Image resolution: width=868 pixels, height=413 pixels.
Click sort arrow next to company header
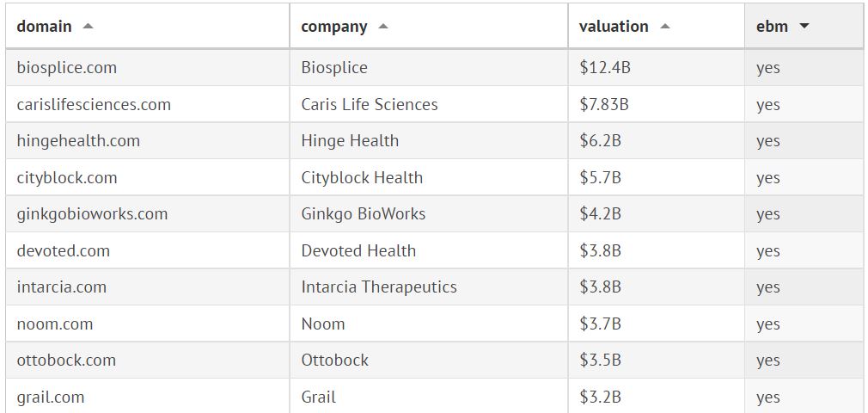[383, 27]
